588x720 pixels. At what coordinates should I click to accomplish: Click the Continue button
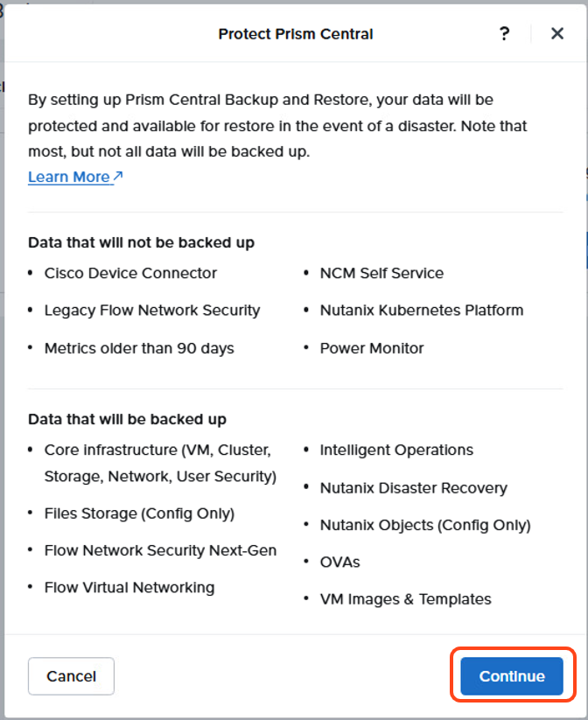click(x=512, y=676)
